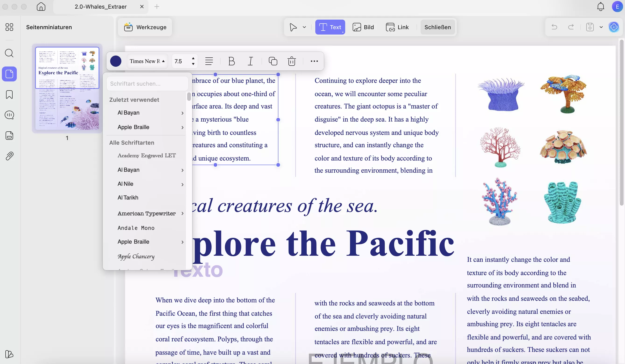Open the search panel in the sidebar
The image size is (625, 364).
point(9,53)
